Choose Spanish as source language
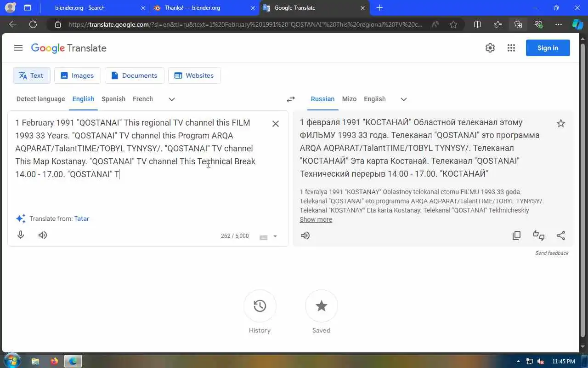Image resolution: width=588 pixels, height=368 pixels. (x=113, y=99)
